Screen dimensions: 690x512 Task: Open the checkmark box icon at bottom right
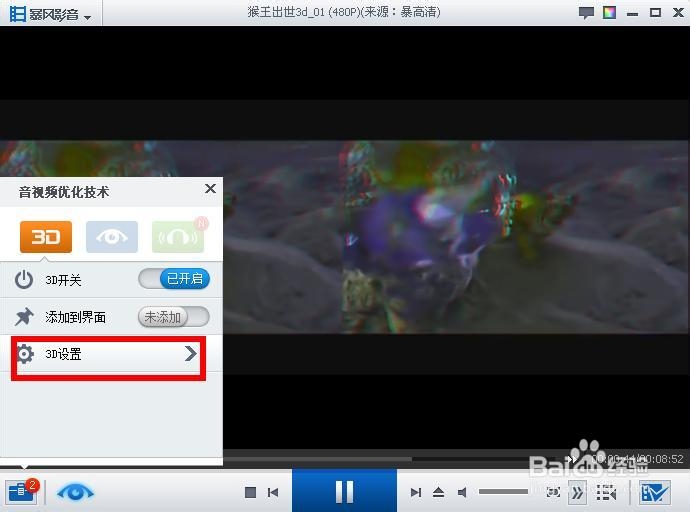tap(655, 492)
